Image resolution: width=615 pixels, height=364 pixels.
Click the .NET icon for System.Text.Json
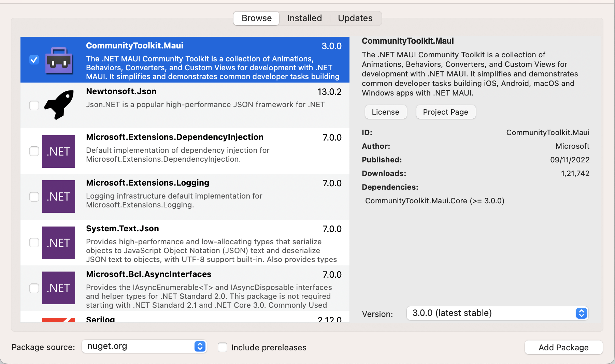[58, 243]
